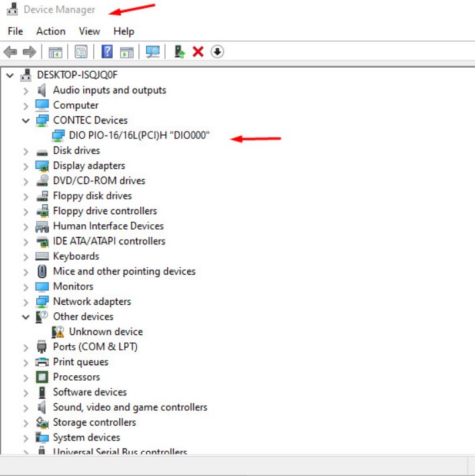The height and width of the screenshot is (476, 475).
Task: Open the View menu
Action: 89,32
